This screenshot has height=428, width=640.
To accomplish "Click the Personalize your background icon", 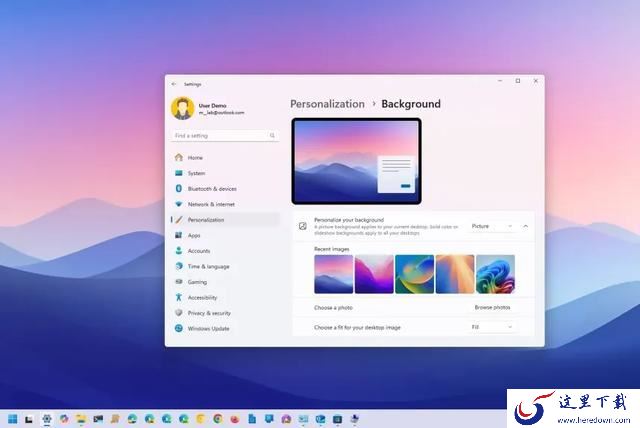I will point(302,226).
